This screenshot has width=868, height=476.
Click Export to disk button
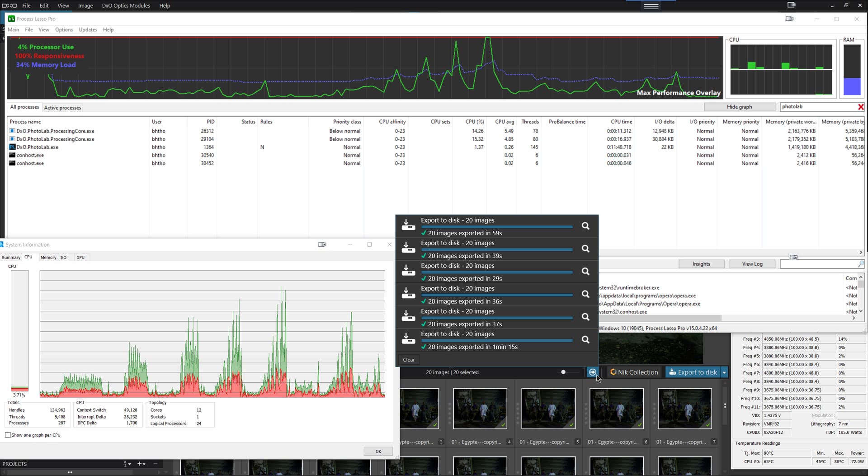pyautogui.click(x=693, y=372)
